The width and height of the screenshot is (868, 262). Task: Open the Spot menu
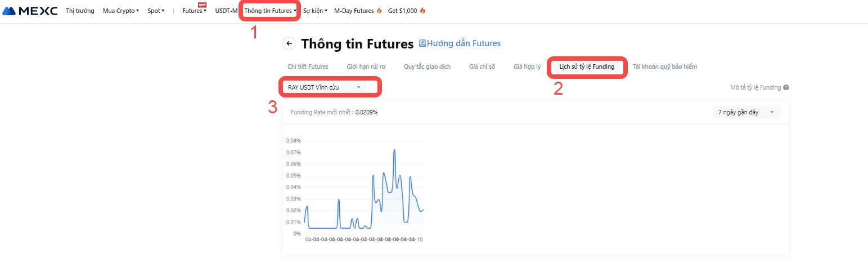[x=156, y=11]
